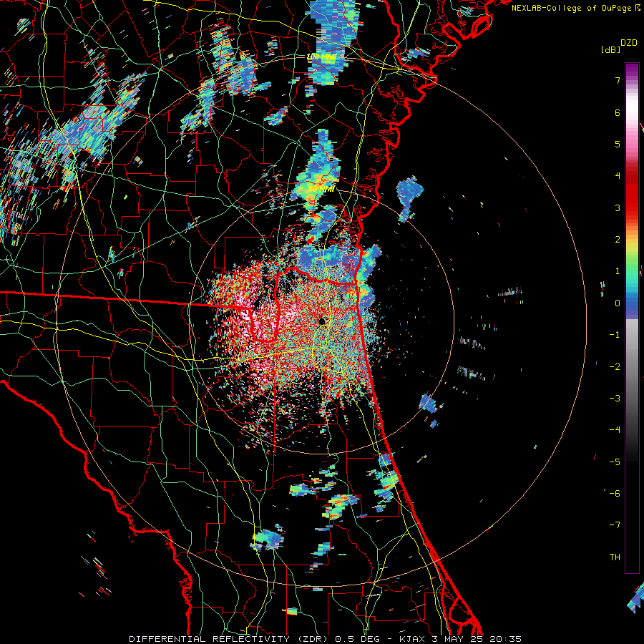Image resolution: width=644 pixels, height=644 pixels.
Task: Select the -3 value on the dB scale
Action: tap(615, 399)
